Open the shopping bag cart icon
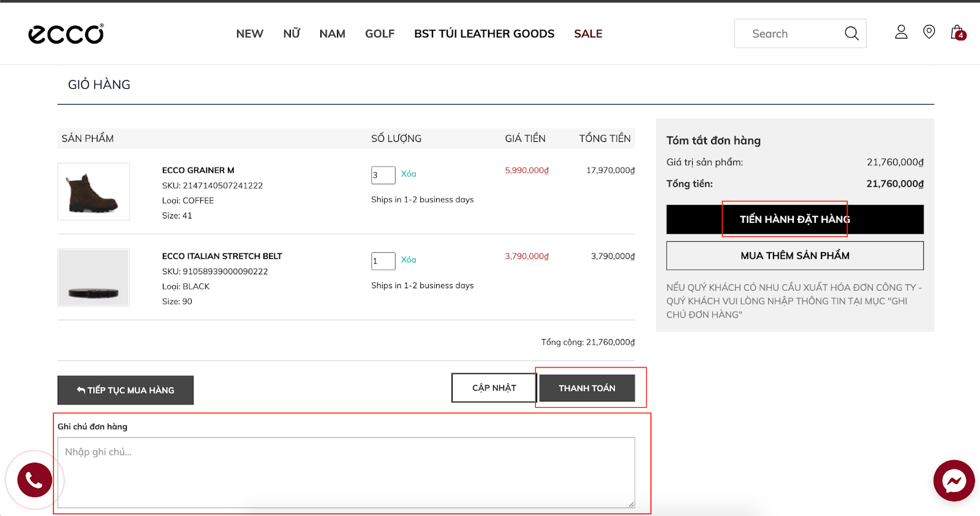 coord(957,32)
